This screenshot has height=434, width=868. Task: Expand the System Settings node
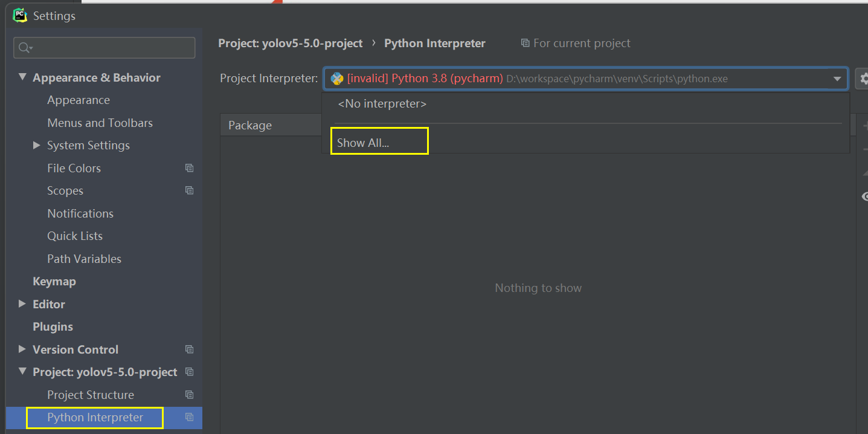tap(37, 145)
